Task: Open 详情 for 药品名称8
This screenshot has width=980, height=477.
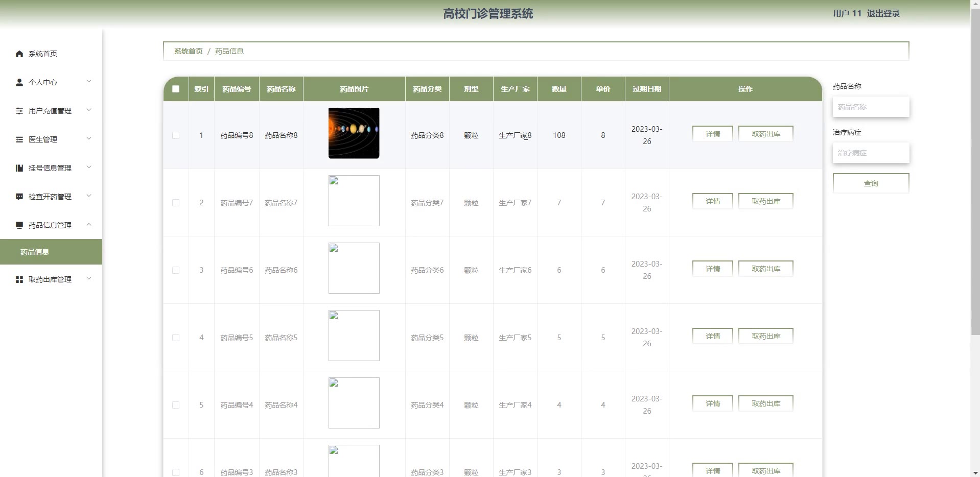Action: (713, 134)
